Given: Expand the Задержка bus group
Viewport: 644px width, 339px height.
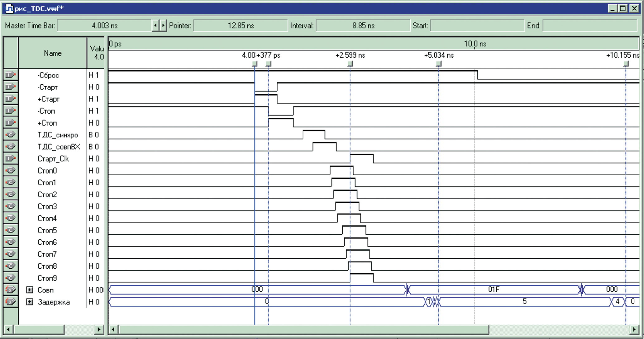Looking at the screenshot, I should pos(30,302).
